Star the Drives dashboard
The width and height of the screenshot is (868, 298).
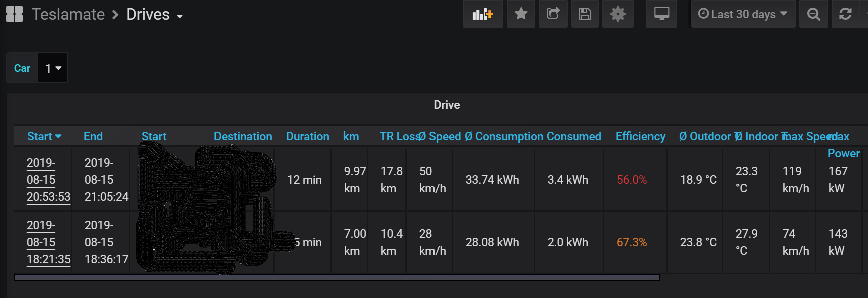point(521,14)
